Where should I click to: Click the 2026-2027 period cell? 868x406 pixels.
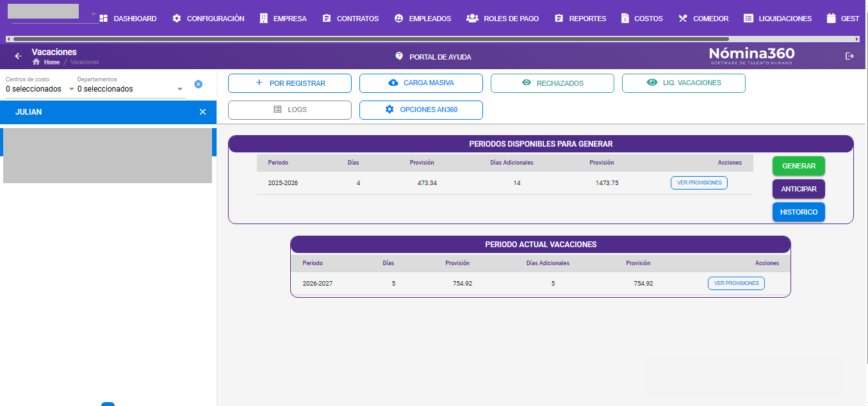[318, 283]
